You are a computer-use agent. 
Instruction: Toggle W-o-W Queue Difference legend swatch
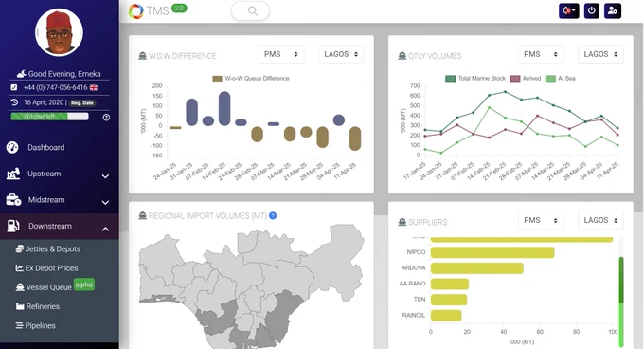pyautogui.click(x=217, y=79)
